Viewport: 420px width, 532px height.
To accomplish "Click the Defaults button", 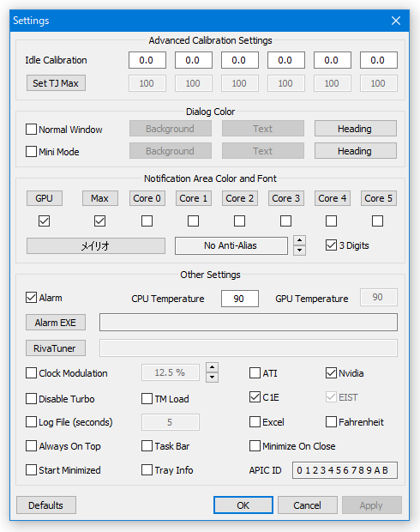I will (46, 505).
